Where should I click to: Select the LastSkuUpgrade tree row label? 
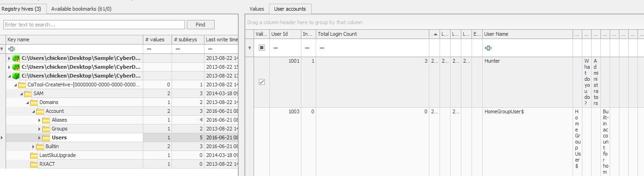[x=57, y=155]
